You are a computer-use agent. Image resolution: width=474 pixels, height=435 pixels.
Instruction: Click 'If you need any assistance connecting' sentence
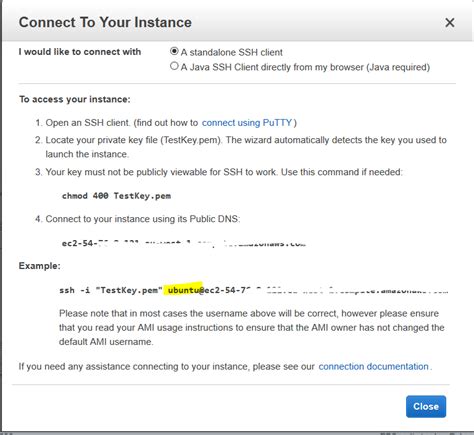coord(225,366)
